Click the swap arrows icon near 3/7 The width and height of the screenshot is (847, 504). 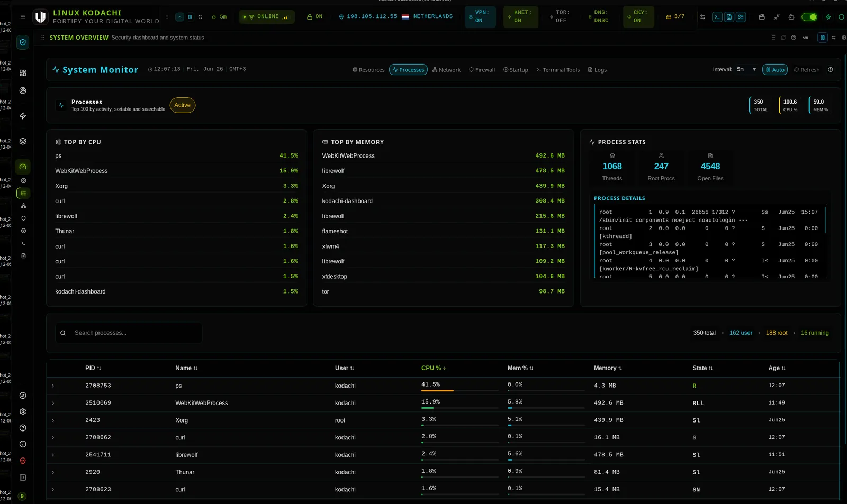tap(702, 17)
